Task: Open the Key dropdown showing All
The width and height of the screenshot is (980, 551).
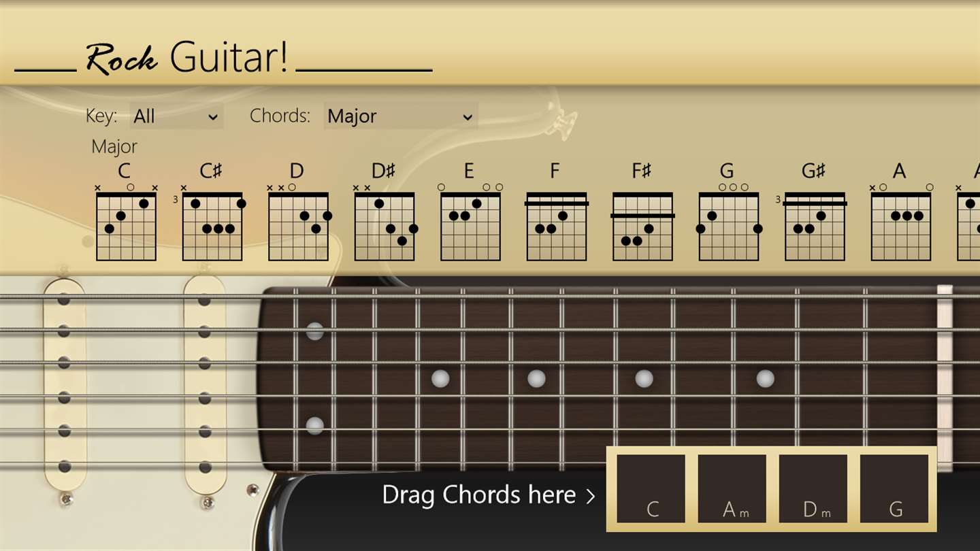Action: 176,116
